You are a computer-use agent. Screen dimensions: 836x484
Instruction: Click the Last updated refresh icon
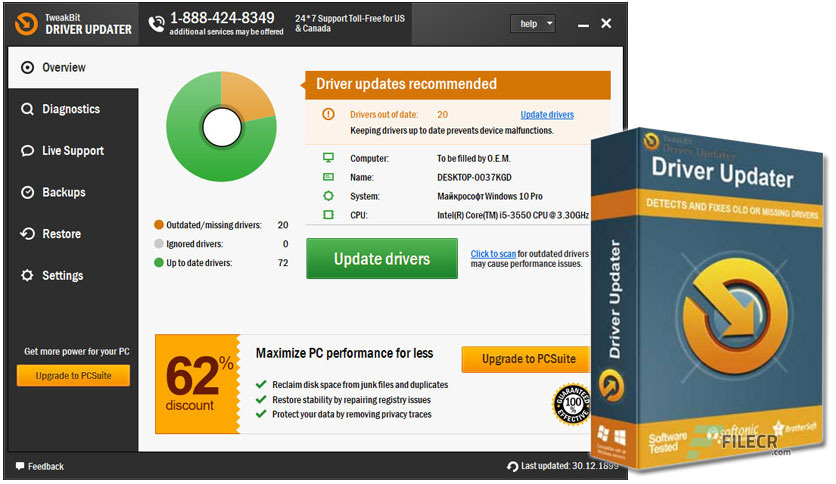pos(512,466)
